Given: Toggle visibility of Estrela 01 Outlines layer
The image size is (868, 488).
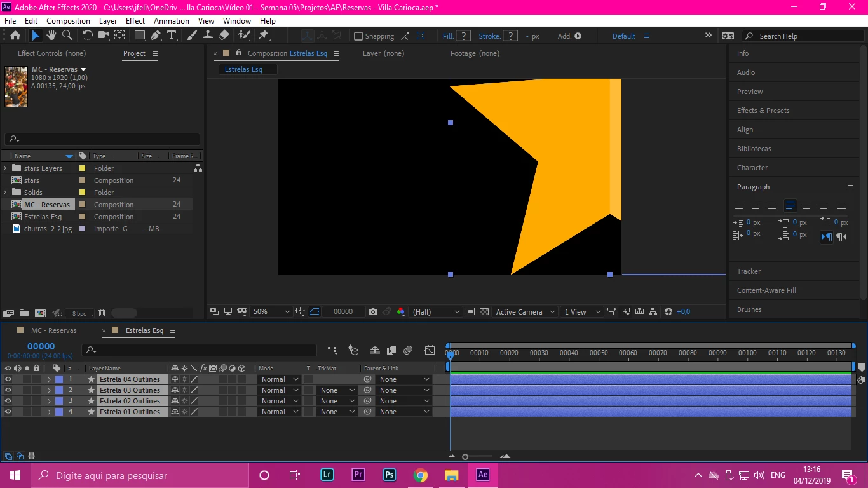Looking at the screenshot, I should pyautogui.click(x=8, y=412).
